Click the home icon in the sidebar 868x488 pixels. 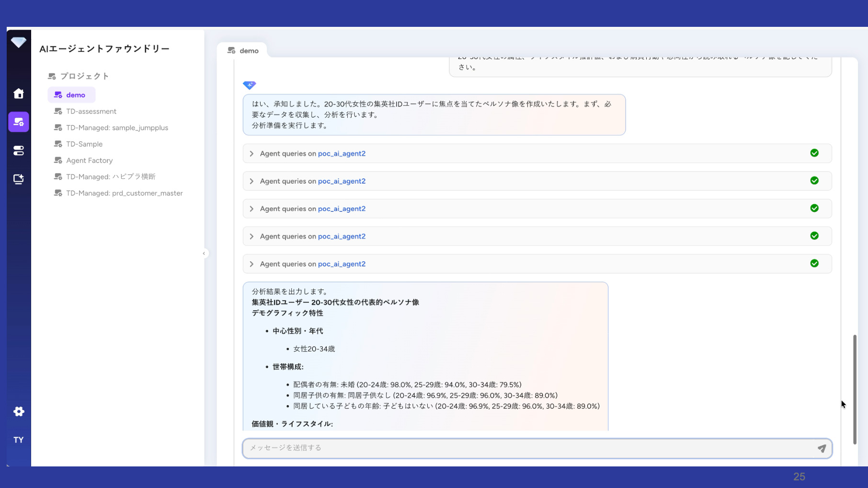pyautogui.click(x=19, y=93)
